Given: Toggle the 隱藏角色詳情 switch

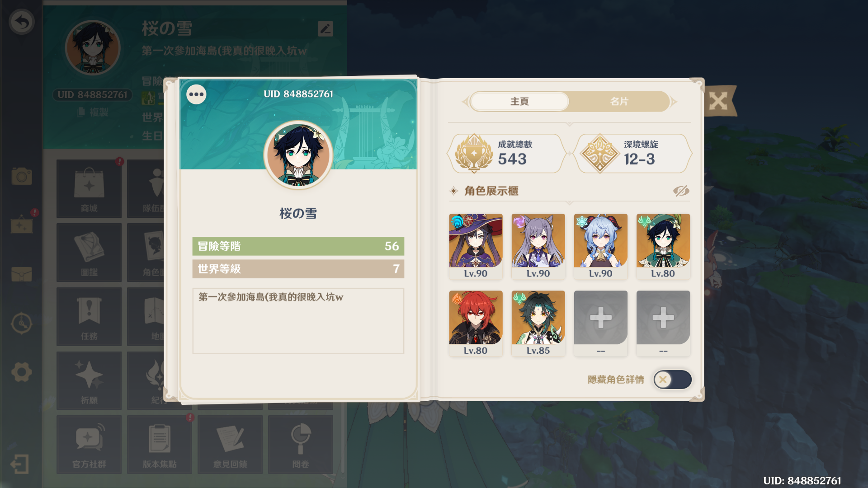Looking at the screenshot, I should point(672,380).
